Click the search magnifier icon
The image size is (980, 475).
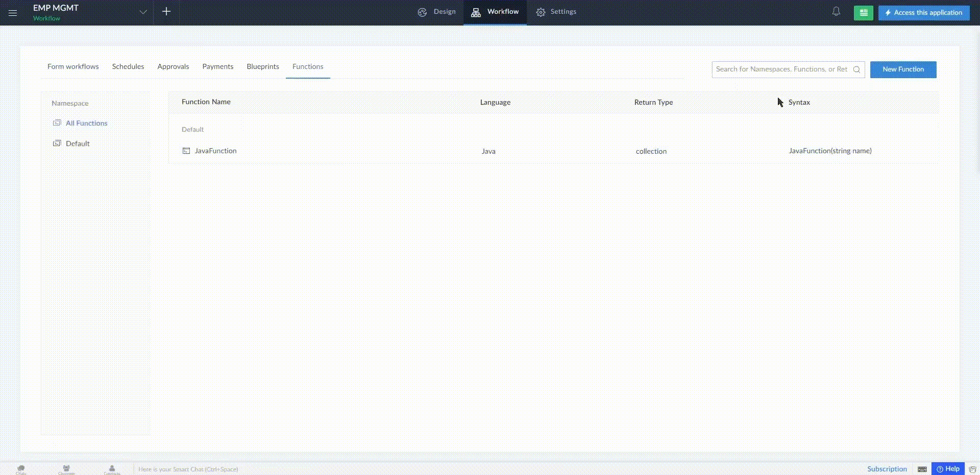(x=856, y=69)
